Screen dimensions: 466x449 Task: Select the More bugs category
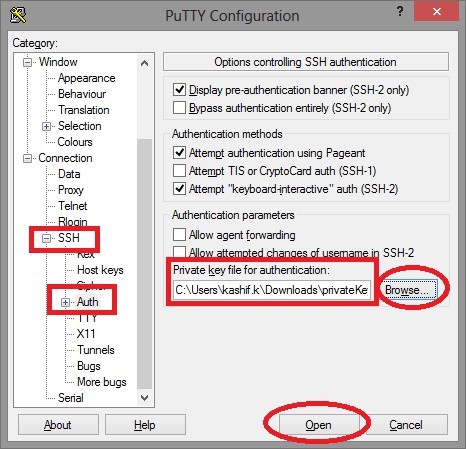point(102,382)
